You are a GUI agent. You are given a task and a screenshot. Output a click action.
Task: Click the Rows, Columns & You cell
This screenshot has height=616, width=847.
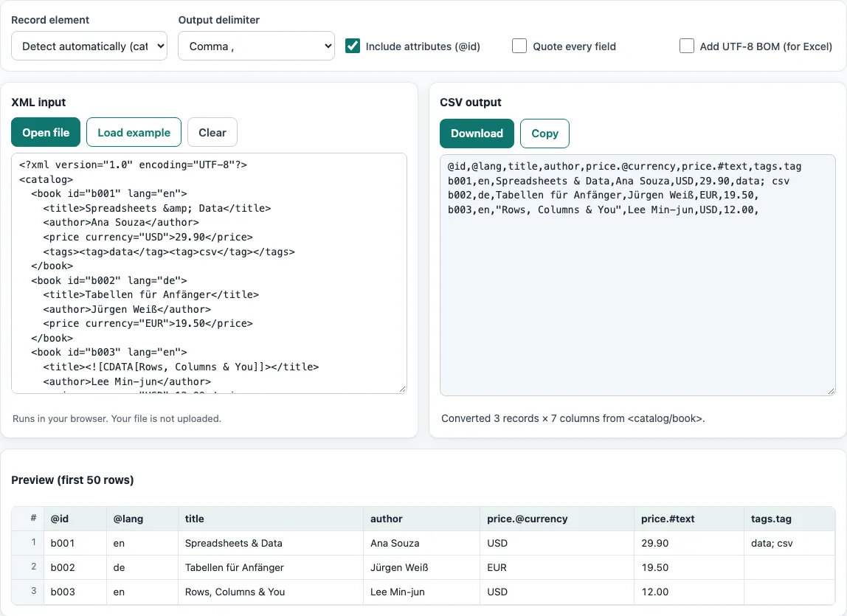271,592
